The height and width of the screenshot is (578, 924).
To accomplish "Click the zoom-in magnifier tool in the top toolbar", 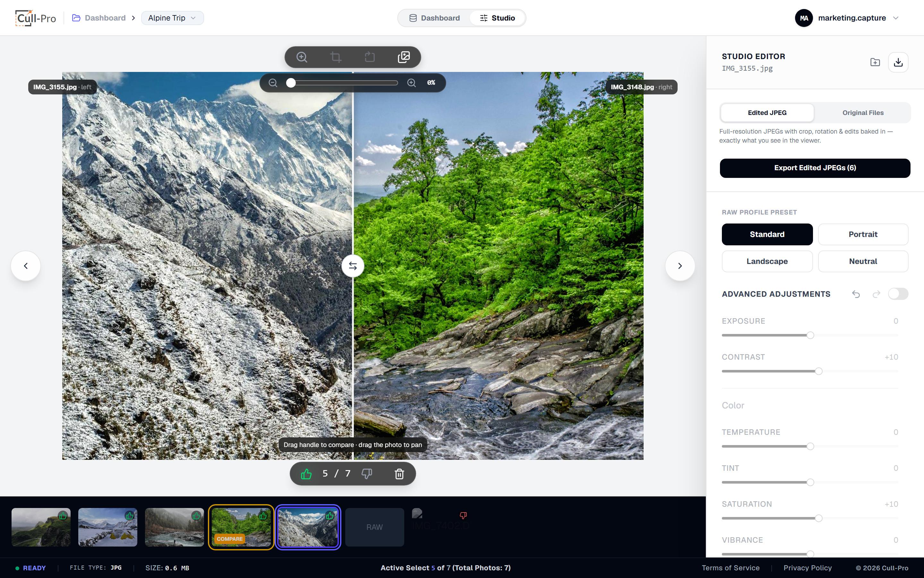I will (302, 57).
